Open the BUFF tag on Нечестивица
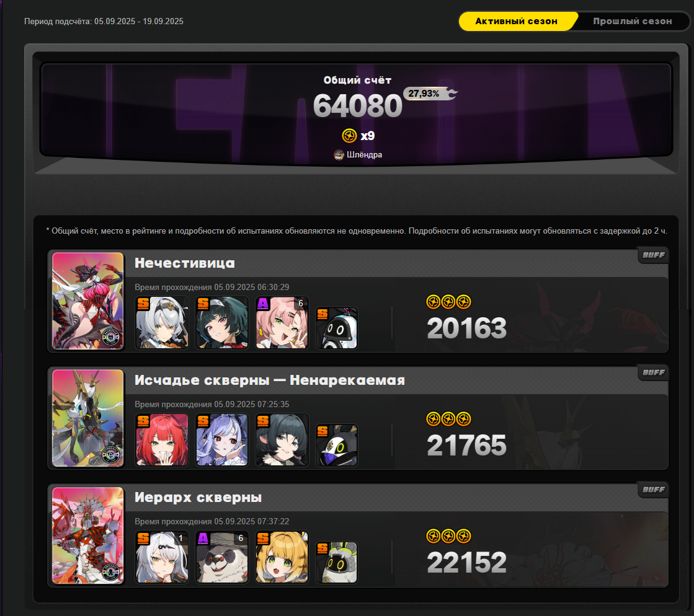 [653, 255]
